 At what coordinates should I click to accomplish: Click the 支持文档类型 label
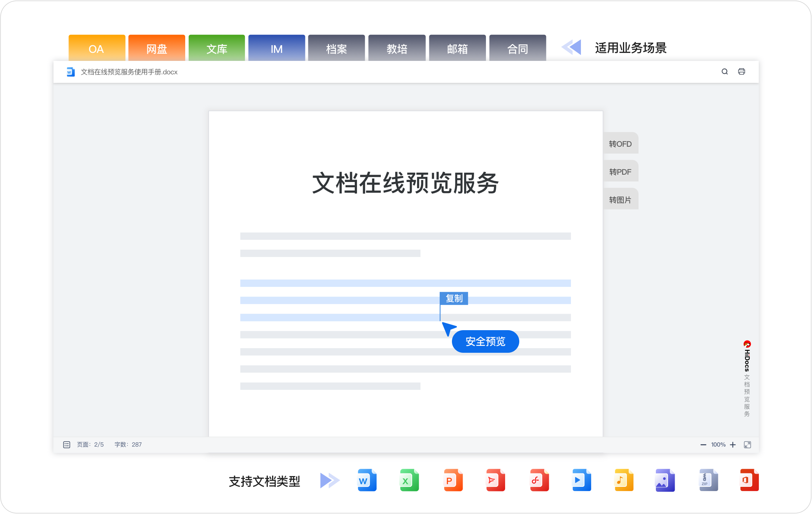pyautogui.click(x=264, y=481)
